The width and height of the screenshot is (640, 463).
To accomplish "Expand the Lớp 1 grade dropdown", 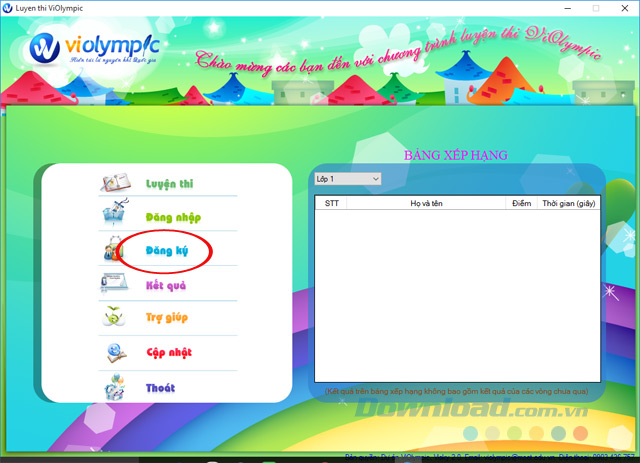I will pos(348,179).
